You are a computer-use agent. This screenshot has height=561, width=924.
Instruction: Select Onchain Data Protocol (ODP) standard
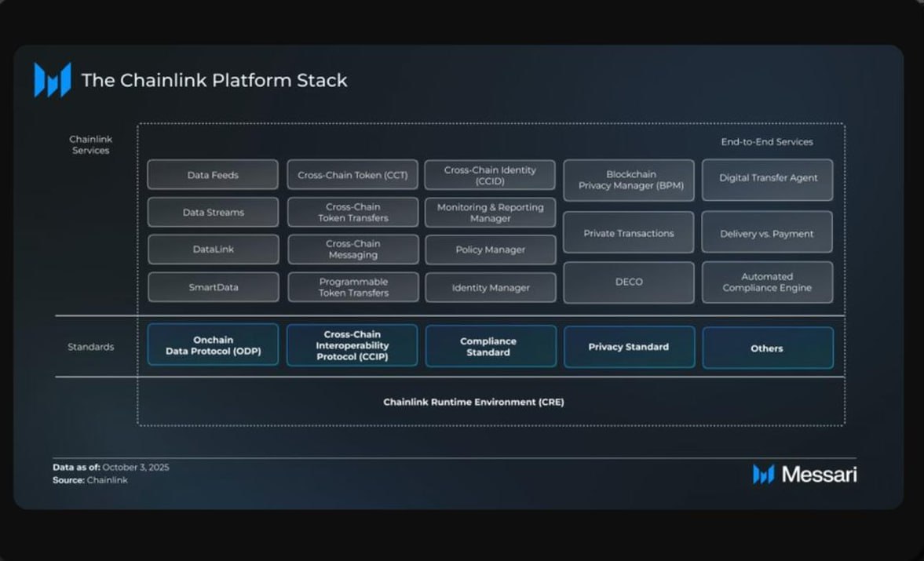point(213,345)
